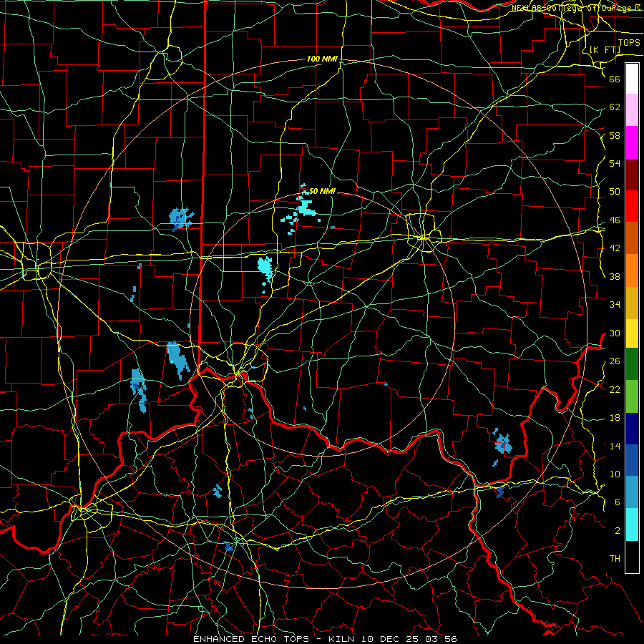Click the cyan echo next to 50 NMI label
644x644 pixels.
pyautogui.click(x=306, y=208)
